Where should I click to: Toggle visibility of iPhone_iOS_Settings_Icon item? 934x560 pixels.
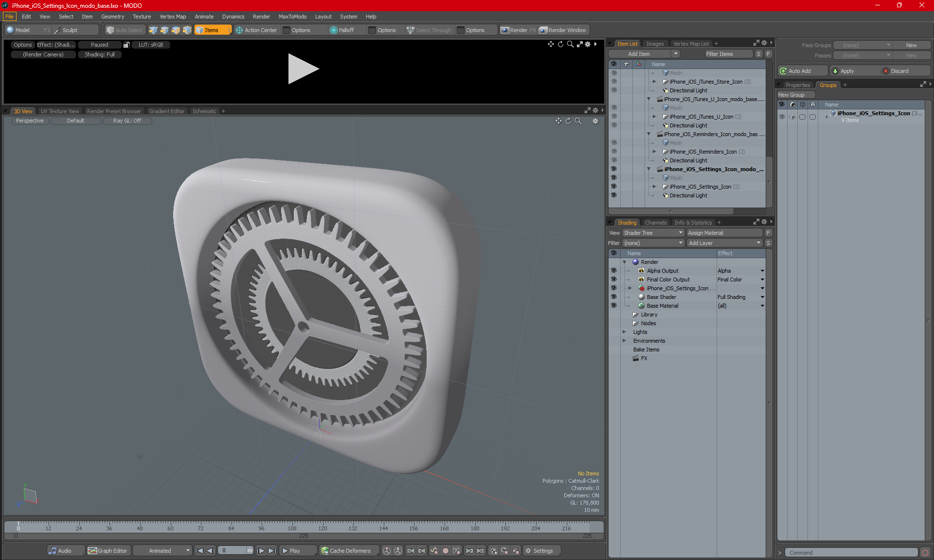pos(613,187)
